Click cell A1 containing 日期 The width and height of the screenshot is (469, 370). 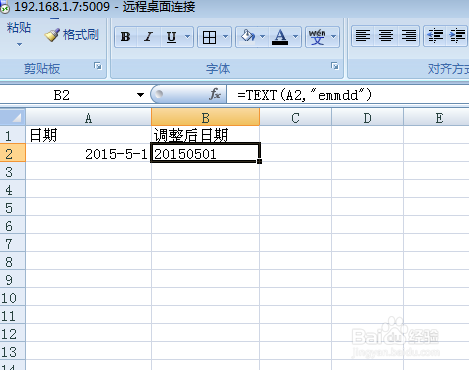pos(88,135)
